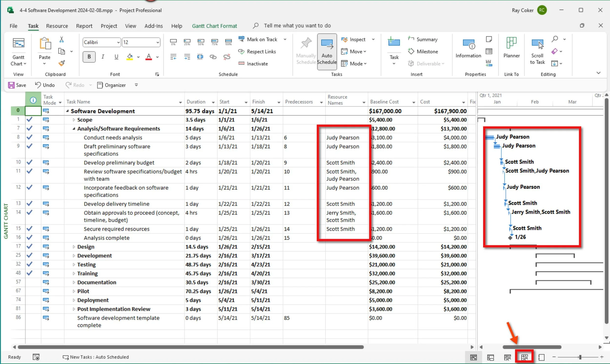Screen dimensions: 610x364
Task: Indent the selected task
Action: tap(187, 57)
